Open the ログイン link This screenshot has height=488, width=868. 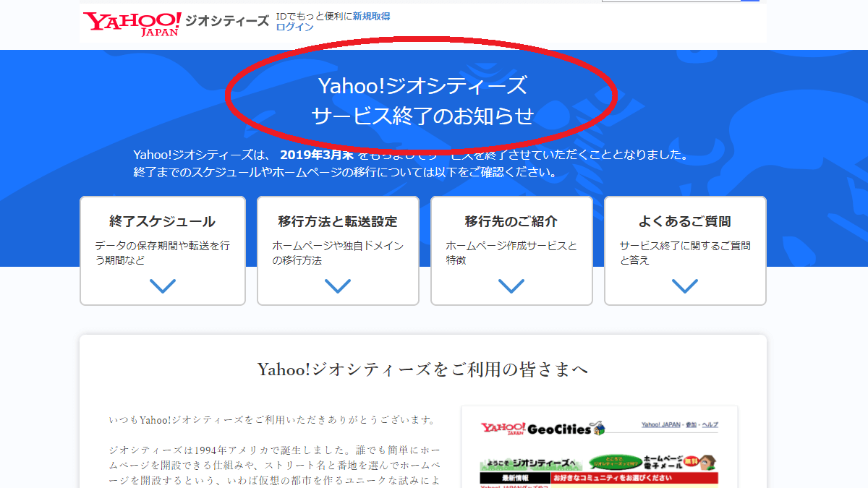[294, 27]
